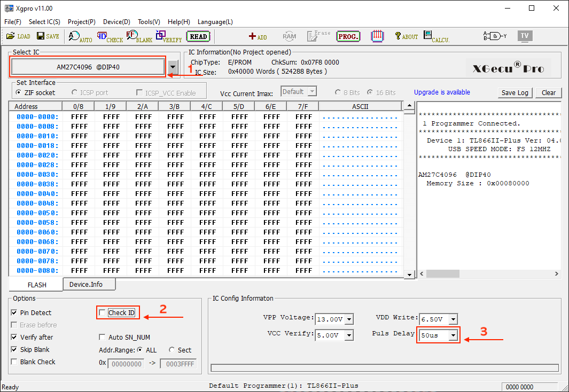Click the AM27C4096 @DIP40 chip button

pos(88,67)
